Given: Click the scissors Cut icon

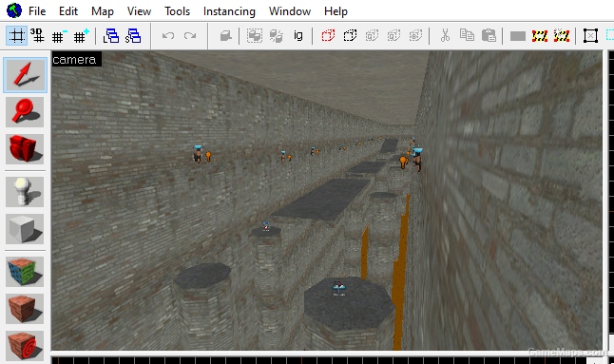Looking at the screenshot, I should click(x=445, y=36).
